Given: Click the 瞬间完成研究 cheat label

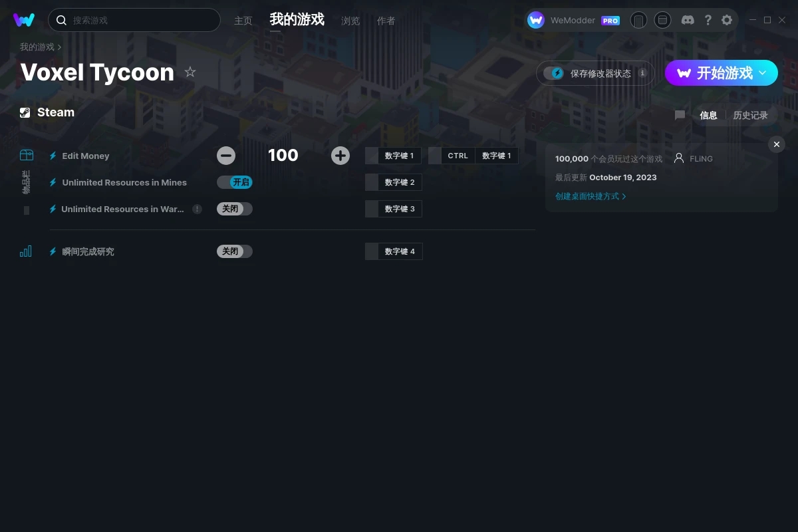Looking at the screenshot, I should pyautogui.click(x=88, y=251).
